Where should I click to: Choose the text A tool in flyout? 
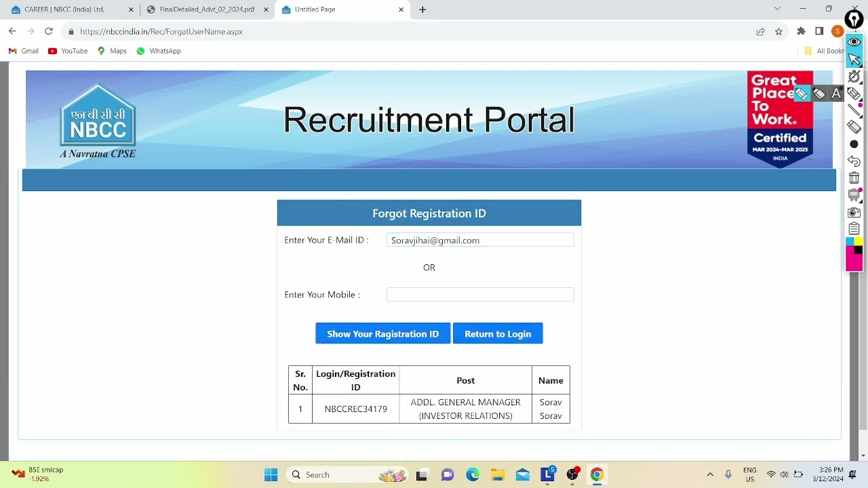click(836, 94)
